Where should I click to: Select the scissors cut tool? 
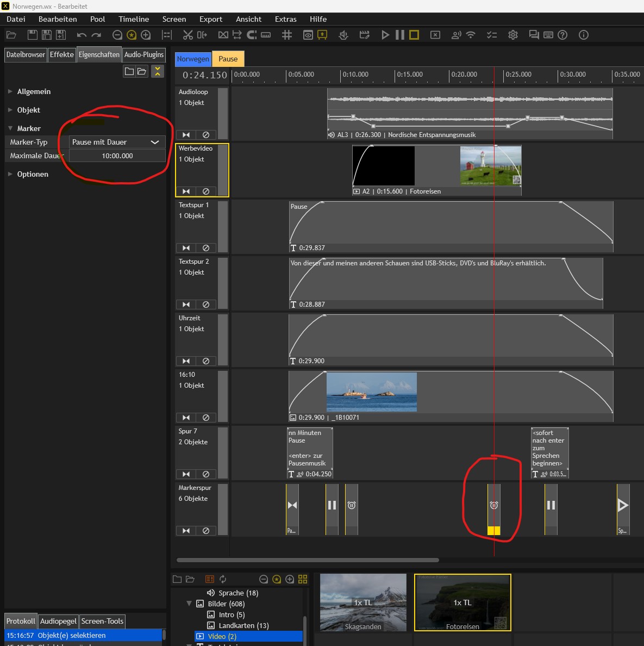pyautogui.click(x=187, y=35)
